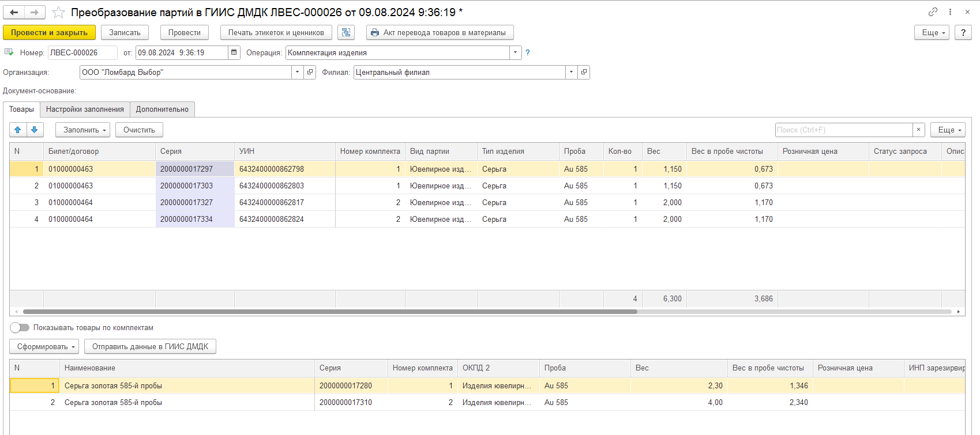Viewport: 980px width, 435px height.
Task: Click the Статус запроса column header
Action: click(x=905, y=151)
